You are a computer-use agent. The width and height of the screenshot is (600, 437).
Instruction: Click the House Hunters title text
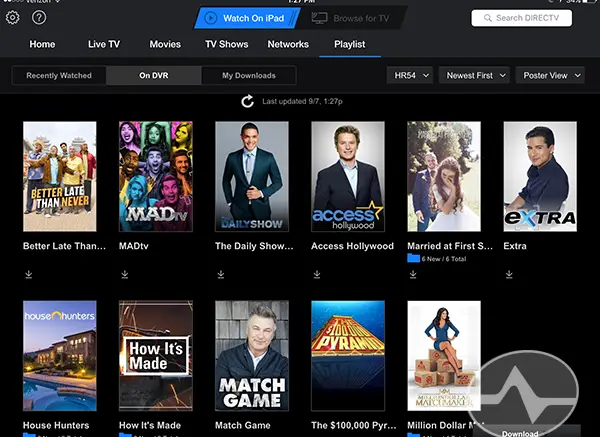click(x=56, y=425)
